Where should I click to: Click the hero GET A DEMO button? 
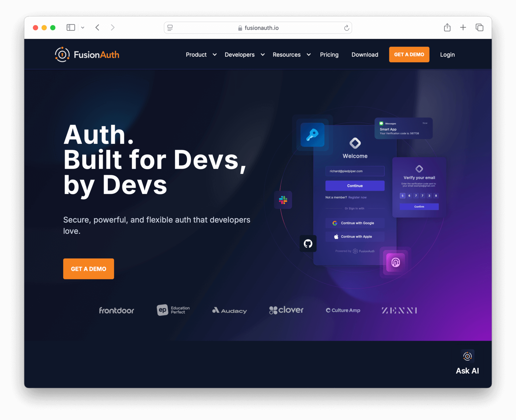(x=89, y=269)
